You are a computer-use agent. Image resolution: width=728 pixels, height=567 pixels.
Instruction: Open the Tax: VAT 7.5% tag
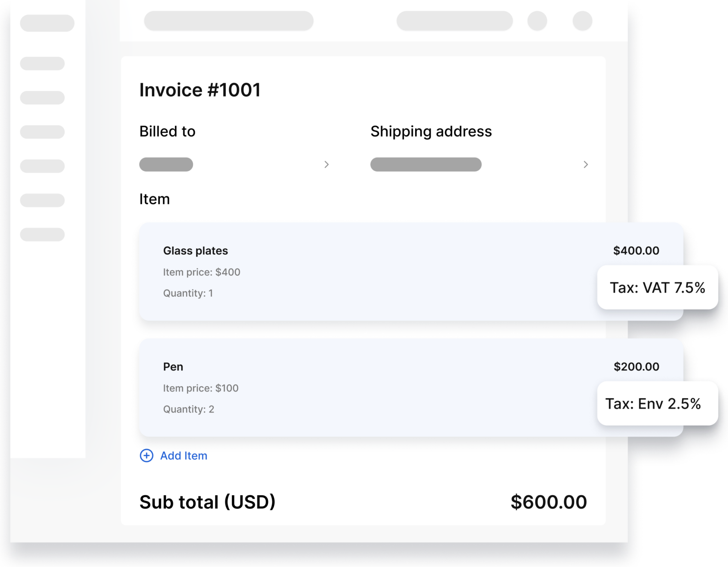coord(658,287)
